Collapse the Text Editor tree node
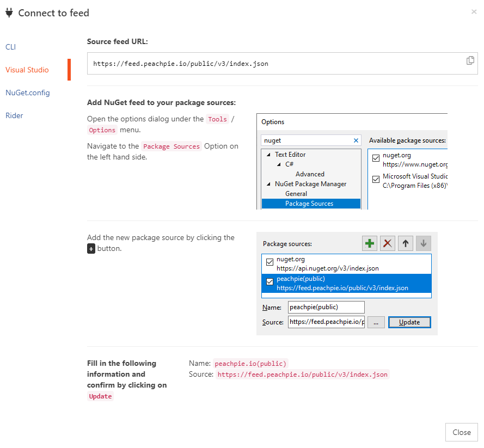Image resolution: width=484 pixels, height=448 pixels. [x=268, y=155]
